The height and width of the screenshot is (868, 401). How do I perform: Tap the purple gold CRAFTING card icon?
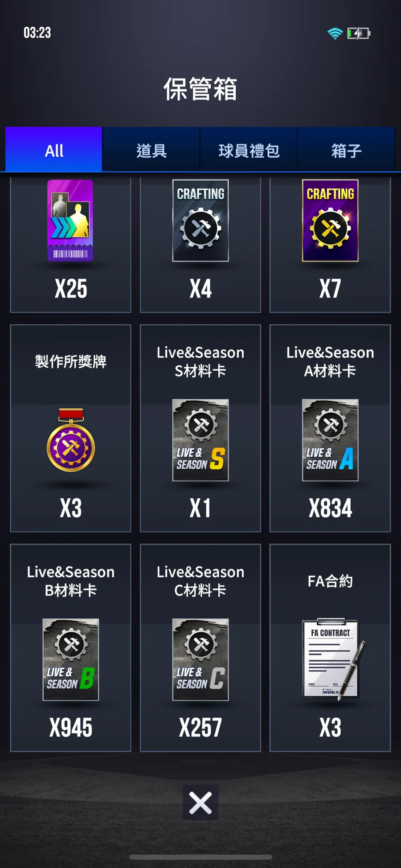point(330,220)
